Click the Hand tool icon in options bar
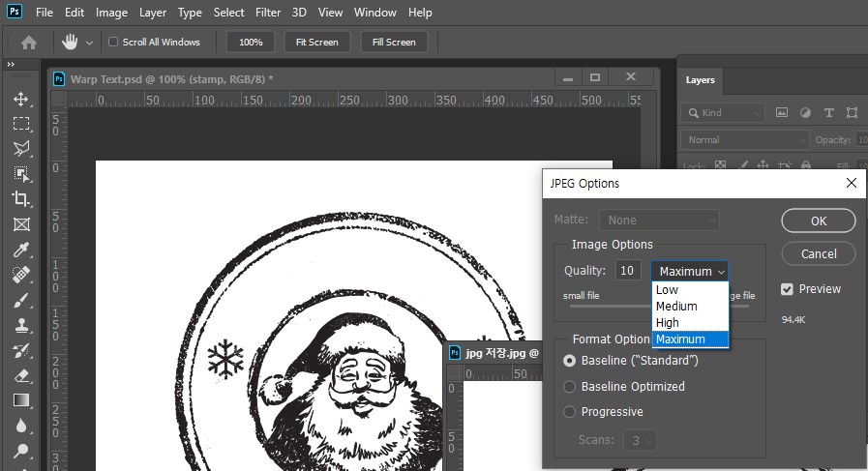Viewport: 868px width, 471px height. point(70,42)
